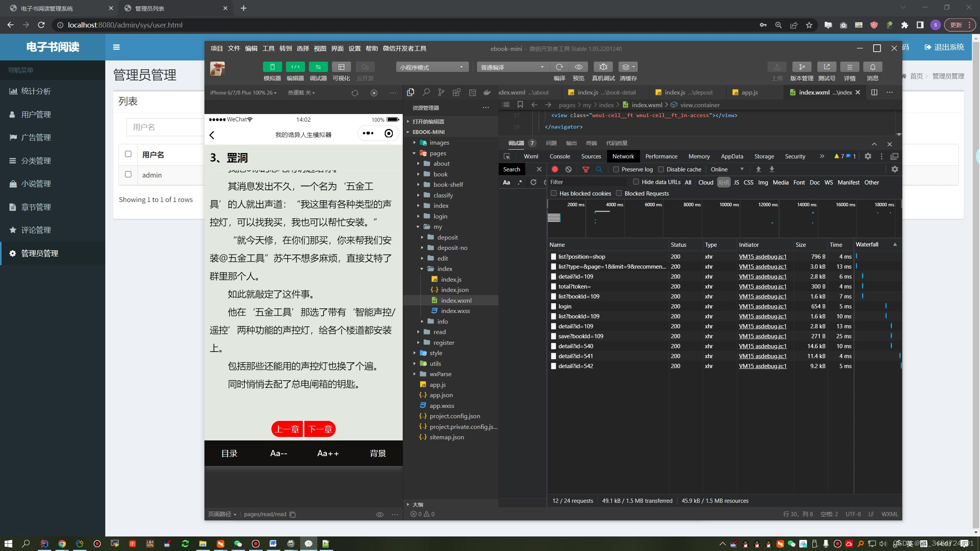Click the red network filter funnel icon

pos(585,169)
